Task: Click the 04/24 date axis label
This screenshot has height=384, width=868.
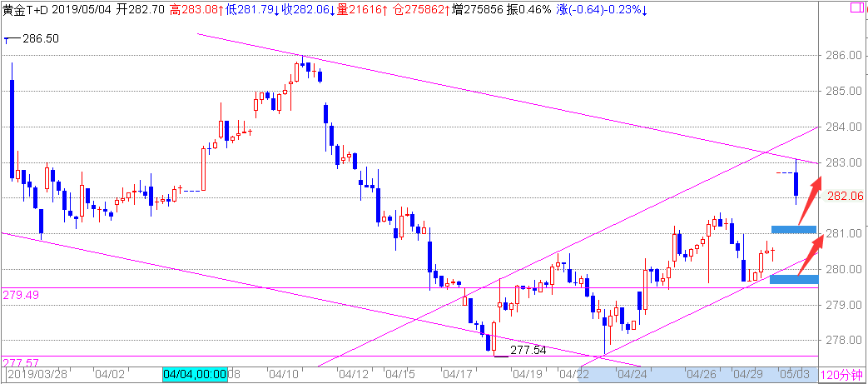Action: 633,374
